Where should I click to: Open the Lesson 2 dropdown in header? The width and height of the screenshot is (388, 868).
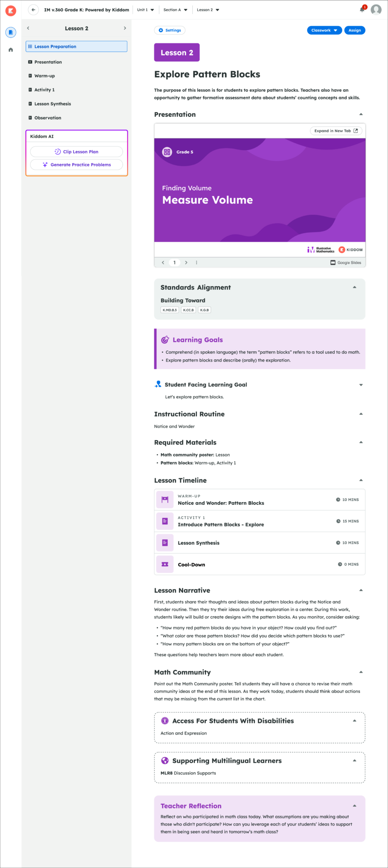point(208,10)
